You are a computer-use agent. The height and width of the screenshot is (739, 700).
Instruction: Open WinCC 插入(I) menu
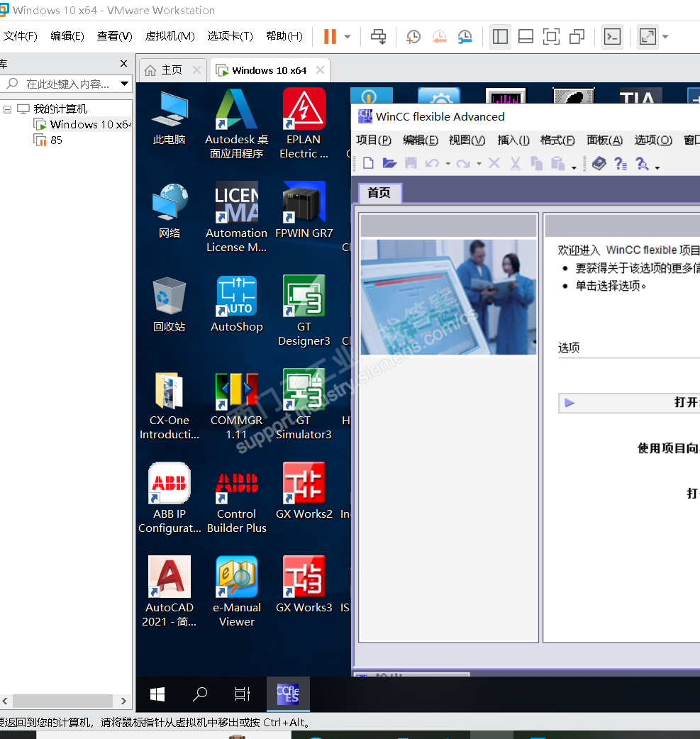[513, 140]
